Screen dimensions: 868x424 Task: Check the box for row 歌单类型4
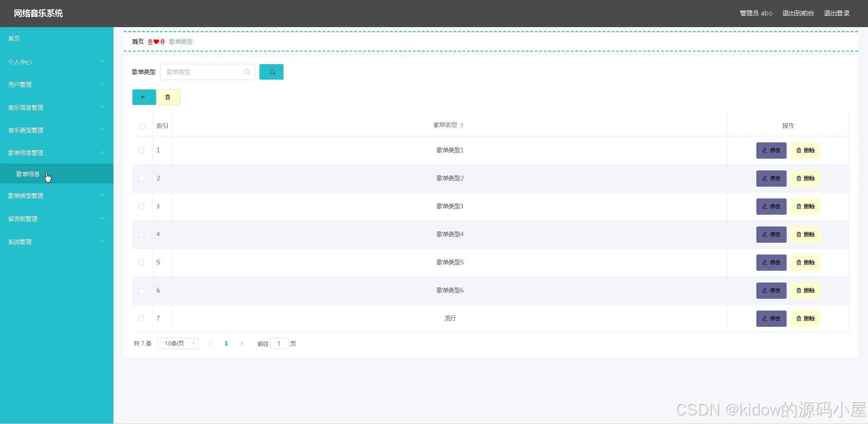point(142,235)
